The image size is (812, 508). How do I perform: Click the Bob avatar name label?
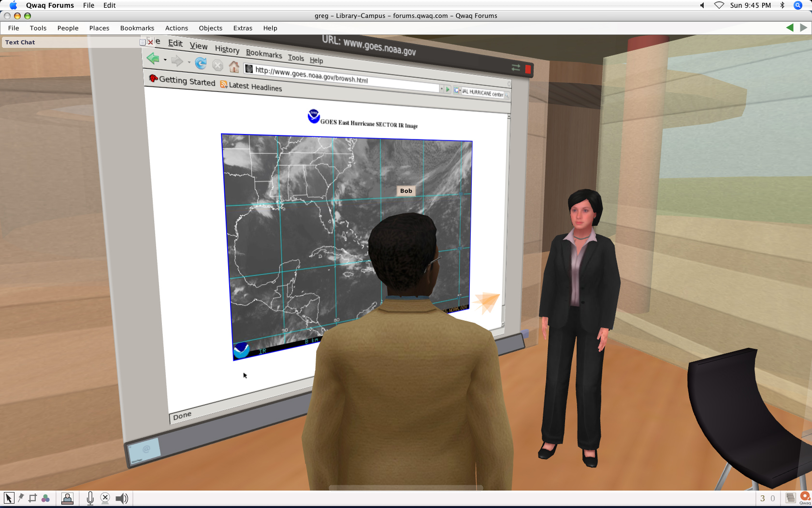pyautogui.click(x=406, y=191)
